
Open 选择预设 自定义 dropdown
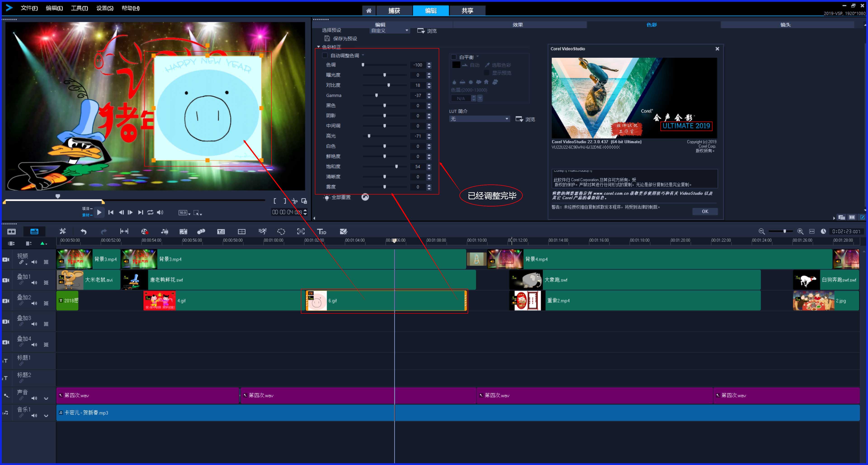(x=390, y=31)
